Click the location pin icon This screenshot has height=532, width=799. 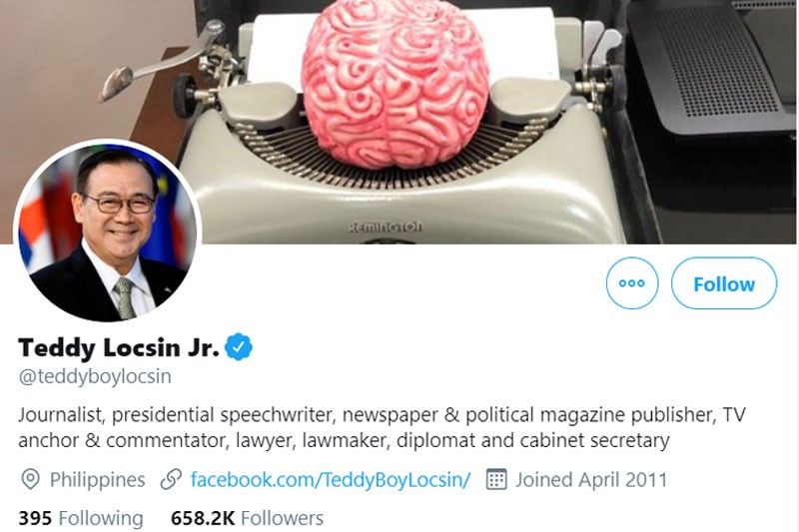tap(30, 479)
